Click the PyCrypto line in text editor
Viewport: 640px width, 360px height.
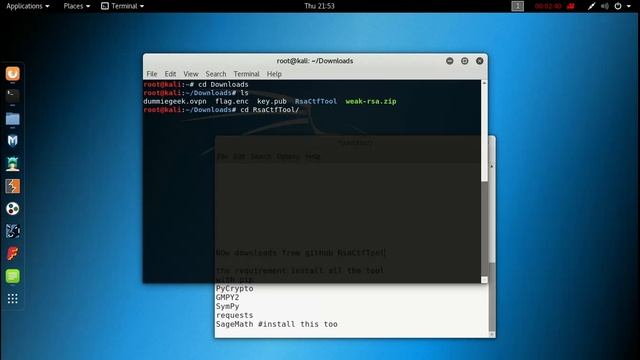(x=235, y=288)
